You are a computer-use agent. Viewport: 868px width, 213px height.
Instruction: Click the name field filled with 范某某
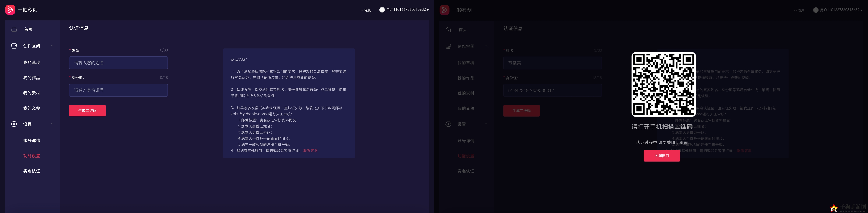pyautogui.click(x=552, y=63)
